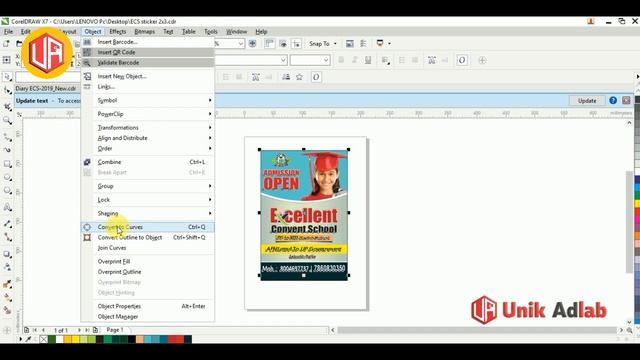Click the school poster image on the page
Viewport: 640px width, 360px height.
pos(304,215)
